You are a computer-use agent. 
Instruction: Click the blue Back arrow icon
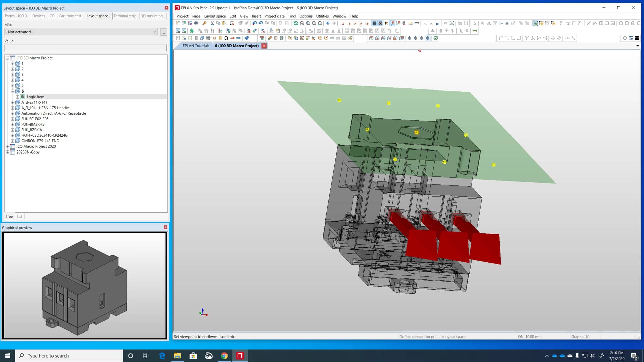(328, 23)
